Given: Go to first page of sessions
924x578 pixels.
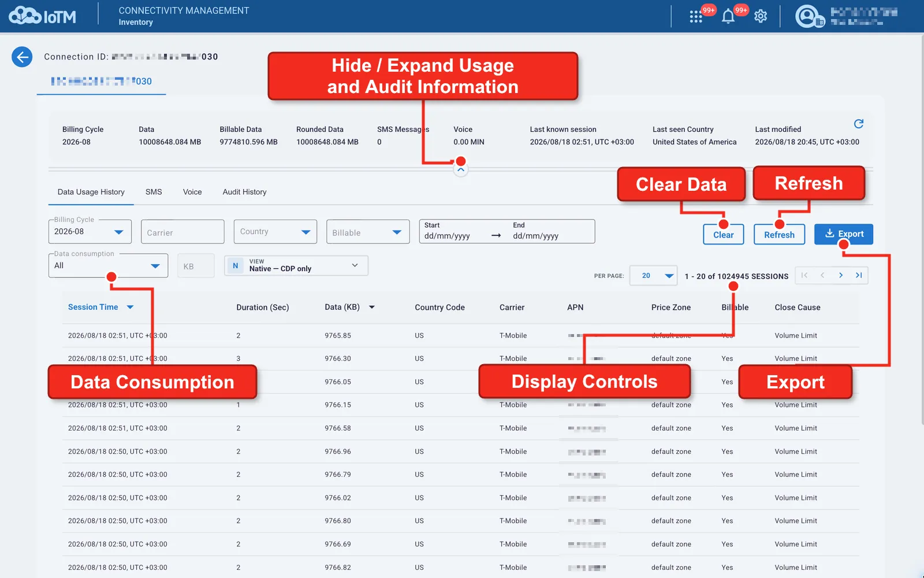Looking at the screenshot, I should (x=804, y=275).
